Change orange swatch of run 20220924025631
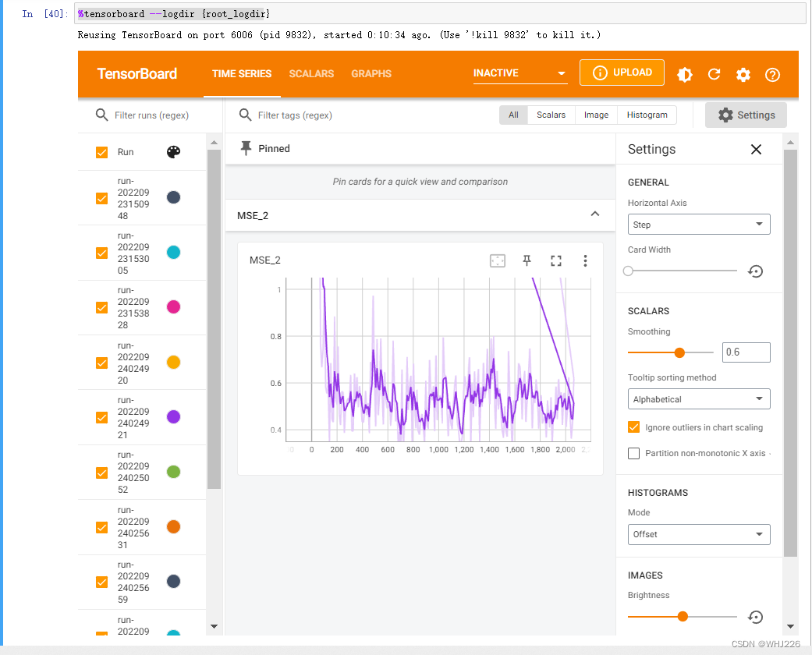 (x=173, y=526)
